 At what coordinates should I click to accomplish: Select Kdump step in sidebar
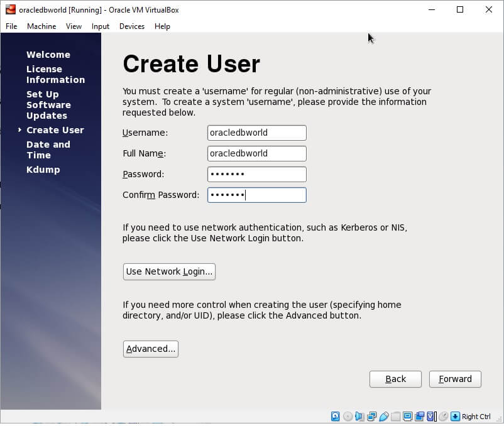click(x=43, y=170)
